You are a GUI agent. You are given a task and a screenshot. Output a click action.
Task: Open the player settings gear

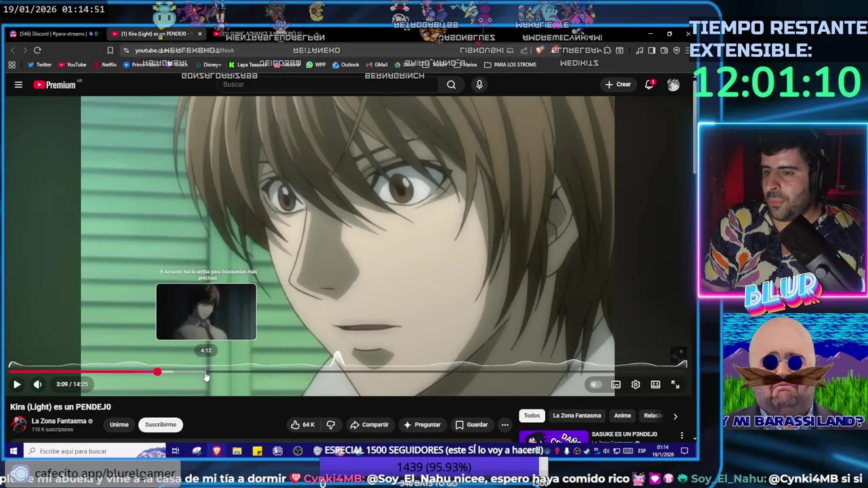tap(635, 385)
